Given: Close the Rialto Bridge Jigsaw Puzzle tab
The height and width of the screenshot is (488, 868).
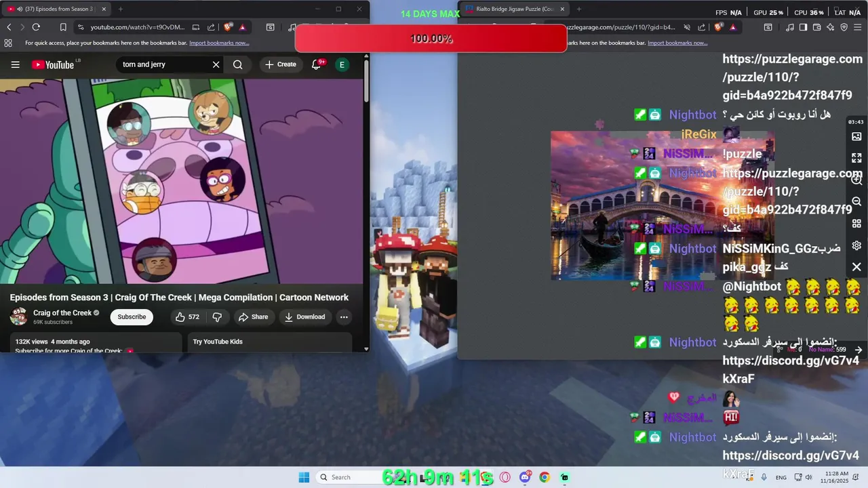Looking at the screenshot, I should 562,9.
